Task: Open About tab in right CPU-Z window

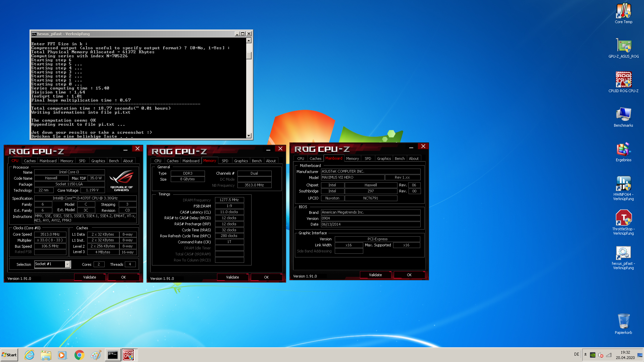Action: (414, 159)
